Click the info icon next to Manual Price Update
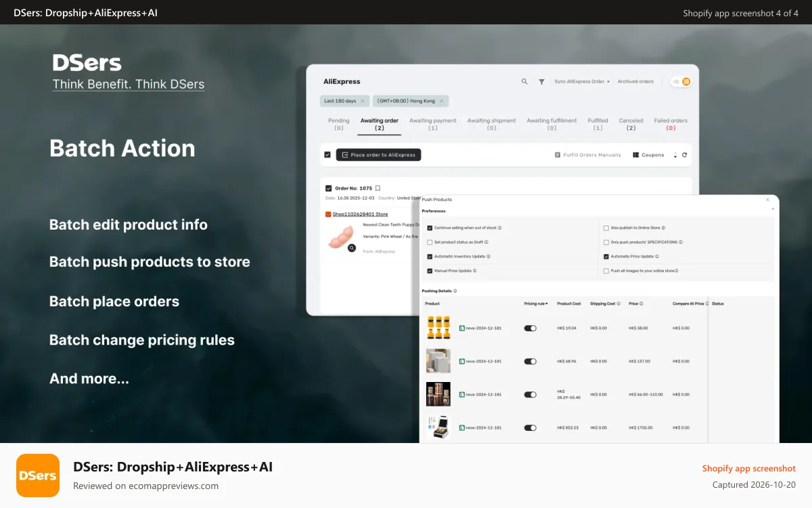The width and height of the screenshot is (812, 508). point(475,271)
